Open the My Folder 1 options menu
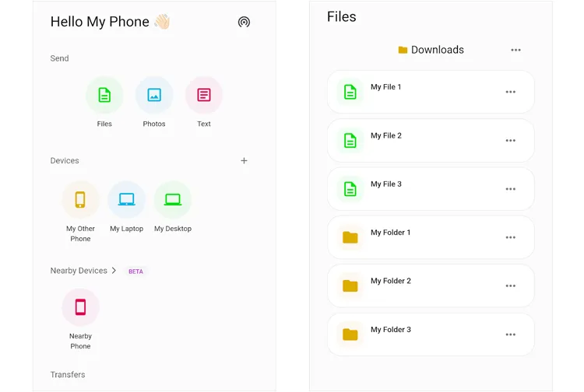 pyautogui.click(x=511, y=237)
